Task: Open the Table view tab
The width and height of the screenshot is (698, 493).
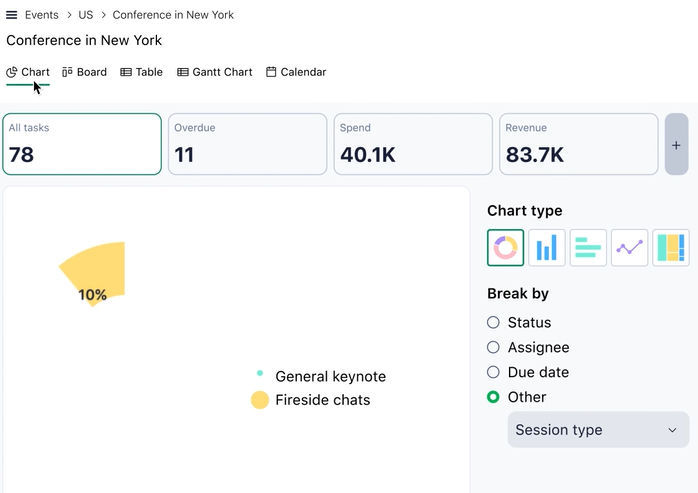Action: [x=142, y=72]
